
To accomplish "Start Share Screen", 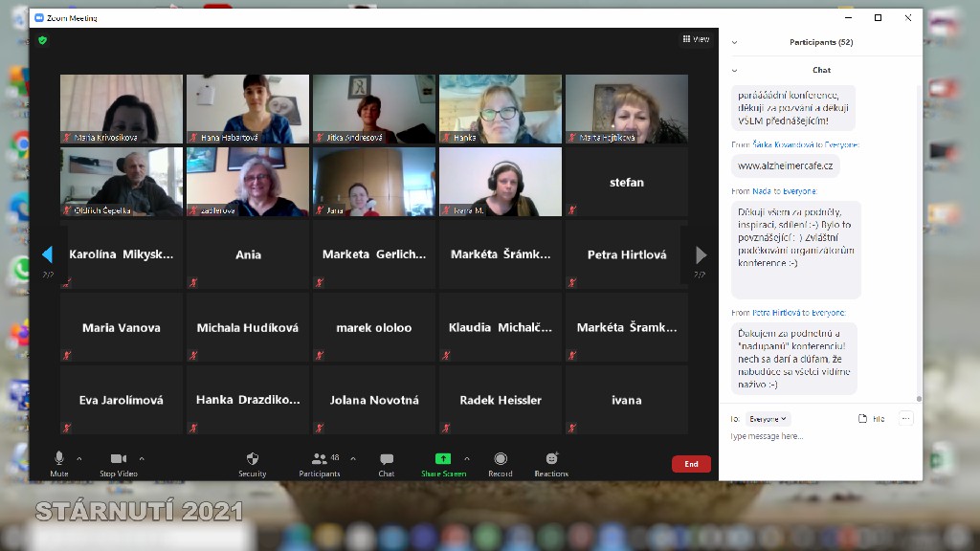I will click(443, 460).
